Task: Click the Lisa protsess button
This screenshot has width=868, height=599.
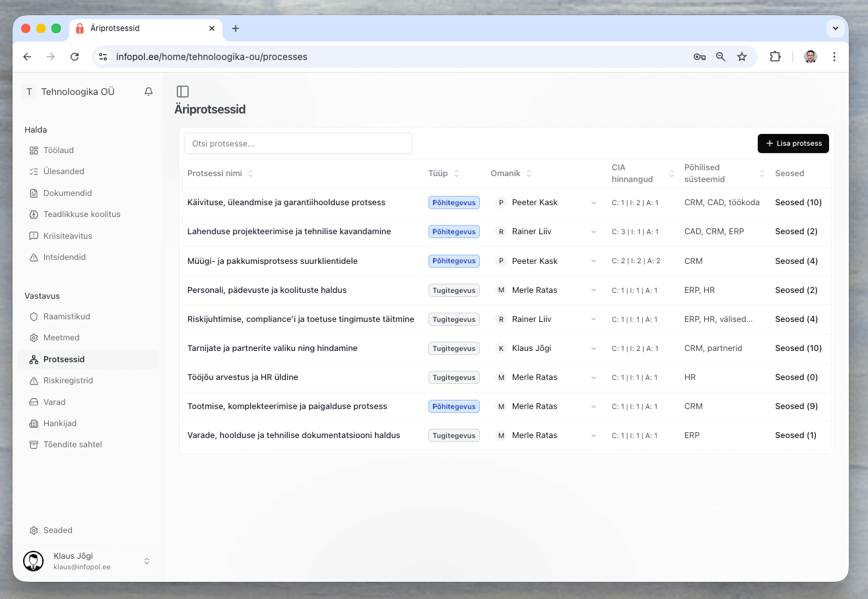Action: click(x=793, y=143)
